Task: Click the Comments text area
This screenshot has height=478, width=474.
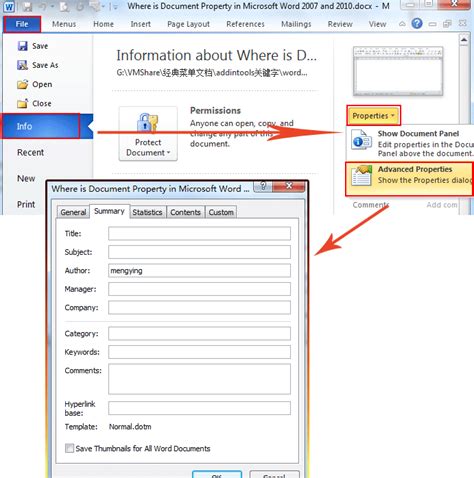Action: [x=199, y=379]
